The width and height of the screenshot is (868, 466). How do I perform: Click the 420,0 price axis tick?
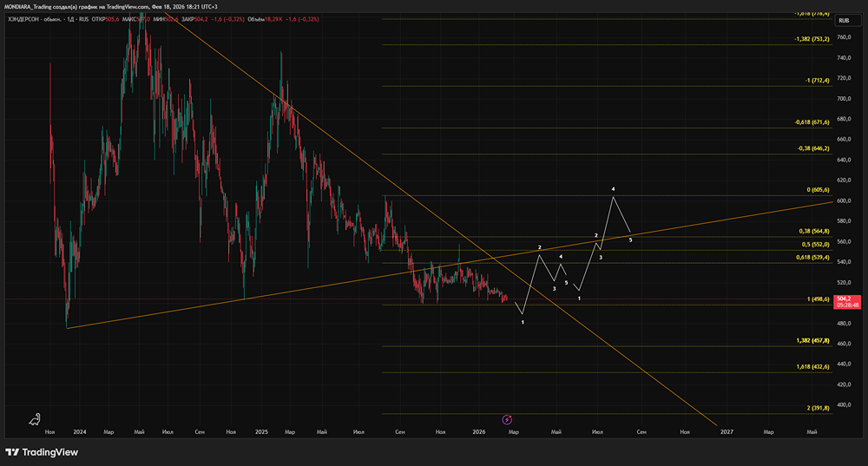coord(845,384)
